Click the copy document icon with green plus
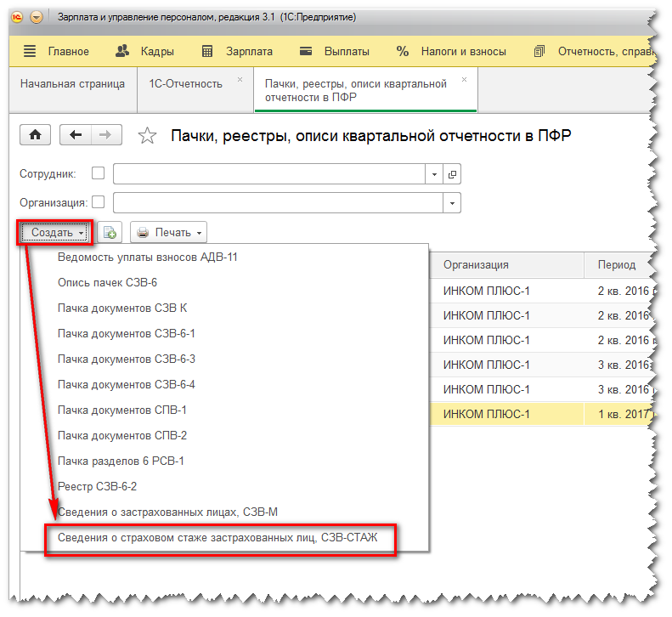Image resolution: width=672 pixels, height=617 pixels. tap(110, 232)
